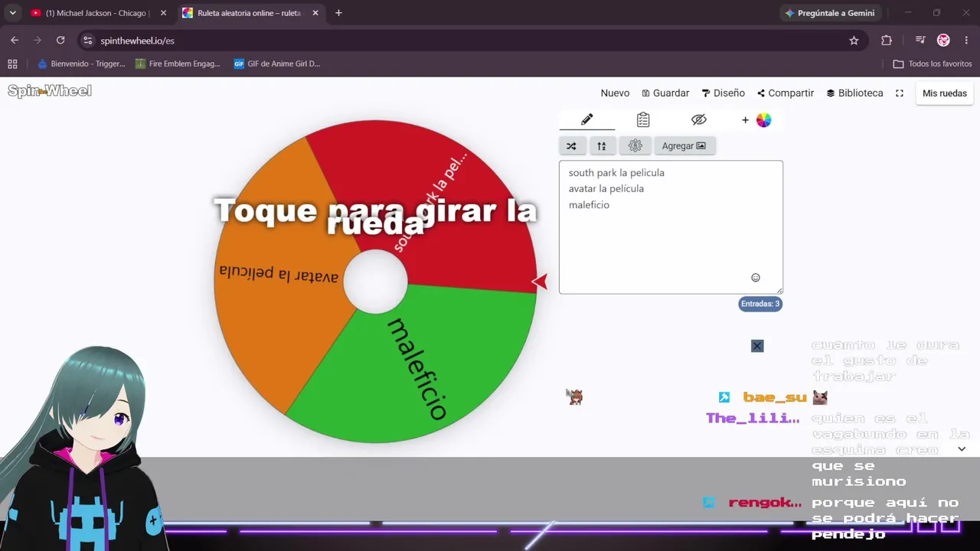This screenshot has width=980, height=551.
Task: Reload the current page
Action: coord(60,41)
